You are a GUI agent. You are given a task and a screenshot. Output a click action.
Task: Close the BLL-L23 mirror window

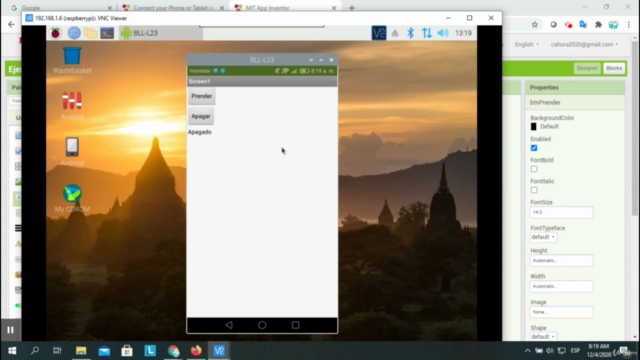pyautogui.click(x=331, y=60)
